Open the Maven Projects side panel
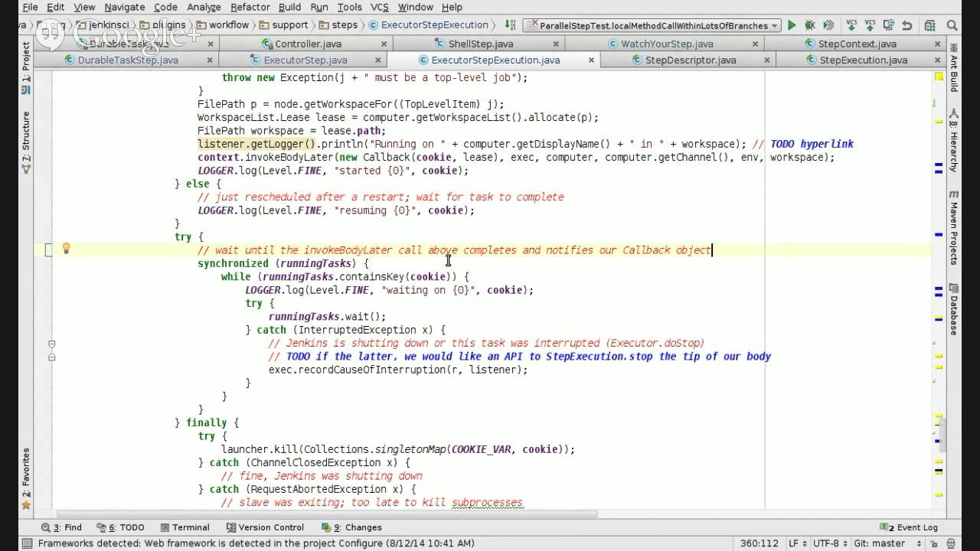The height and width of the screenshot is (551, 980). [x=954, y=227]
